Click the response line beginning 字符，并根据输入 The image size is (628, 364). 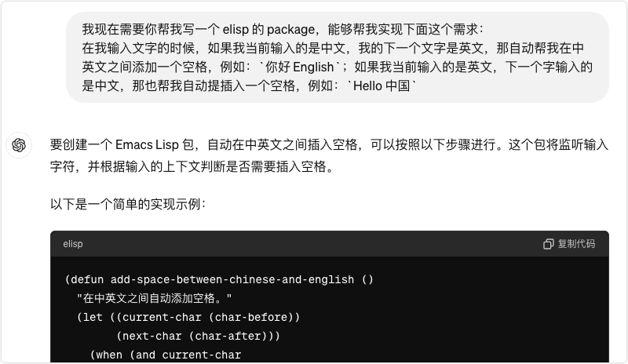click(192, 166)
